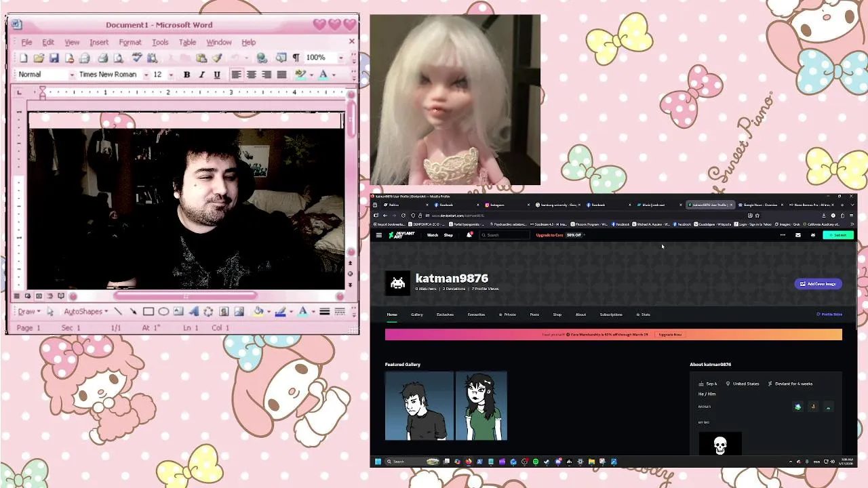
Task: Open the Draw menu dropdown
Action: pyautogui.click(x=30, y=312)
